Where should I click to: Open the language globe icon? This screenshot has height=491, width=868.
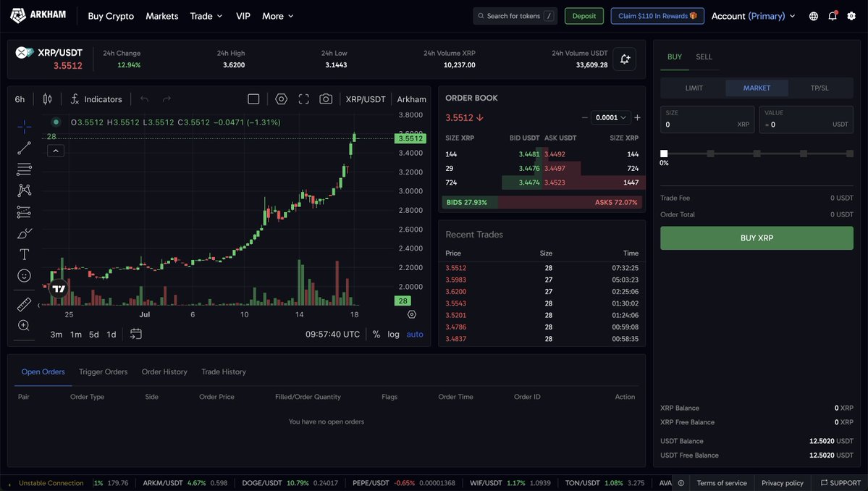tap(813, 16)
